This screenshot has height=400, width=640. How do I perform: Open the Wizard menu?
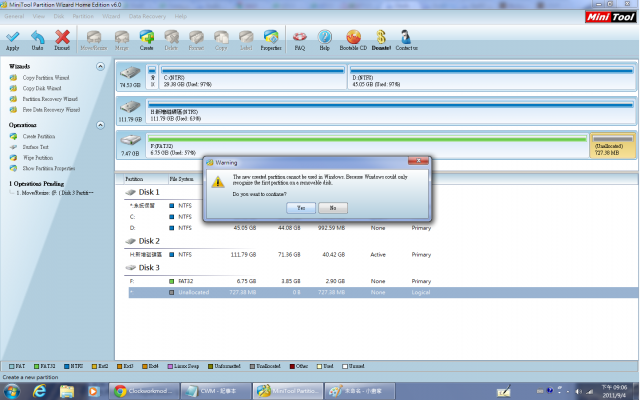pyautogui.click(x=111, y=16)
